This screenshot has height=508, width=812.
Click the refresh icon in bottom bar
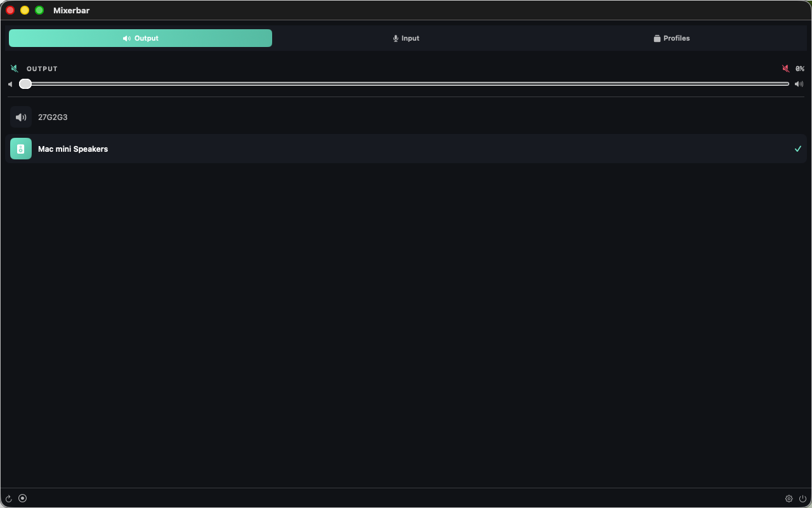9,498
